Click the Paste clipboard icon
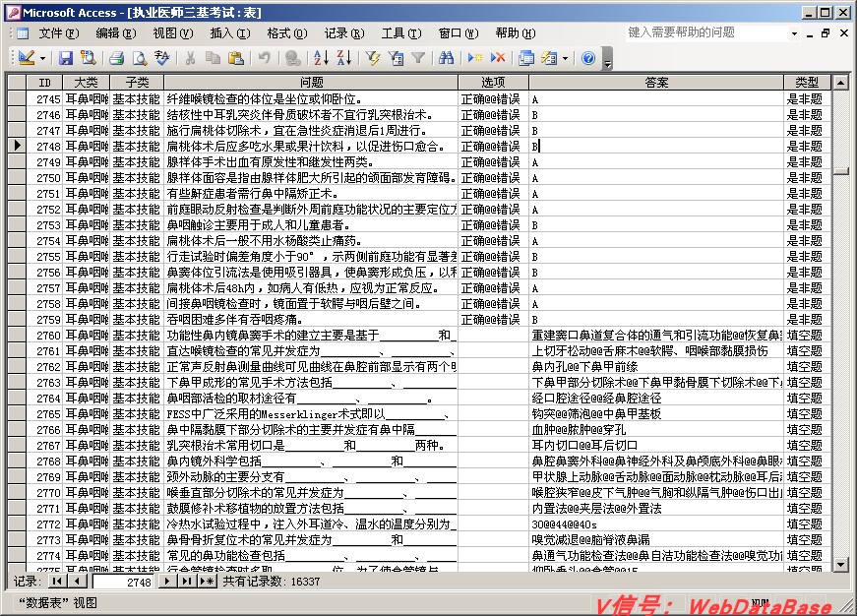This screenshot has width=857, height=616. [235, 57]
